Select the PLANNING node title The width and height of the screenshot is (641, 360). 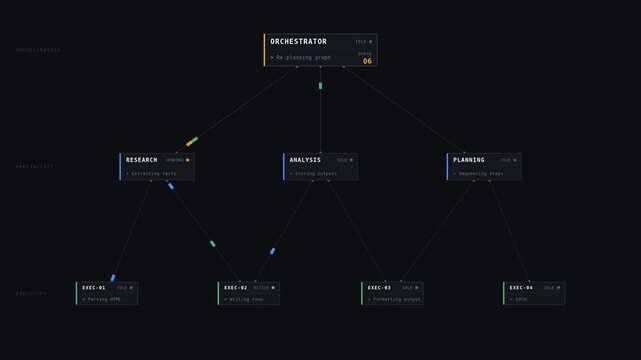click(x=468, y=160)
